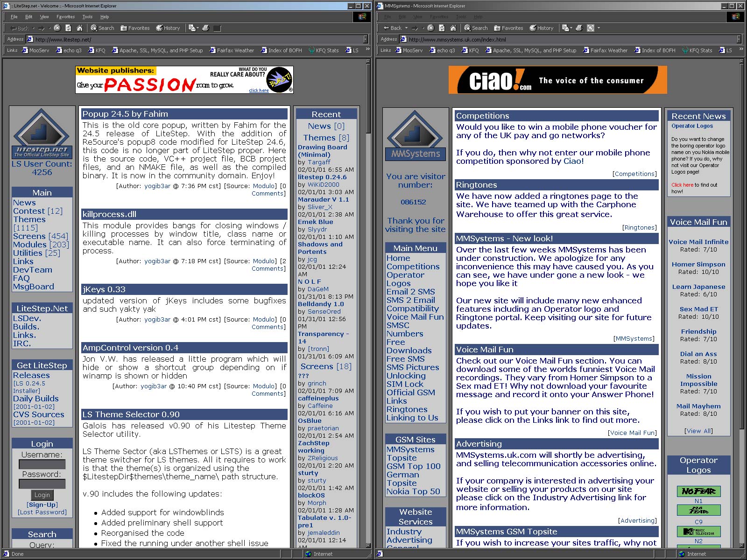This screenshot has height=560, width=747.
Task: Click MMSystems logo image in sidebar
Action: pos(415,136)
